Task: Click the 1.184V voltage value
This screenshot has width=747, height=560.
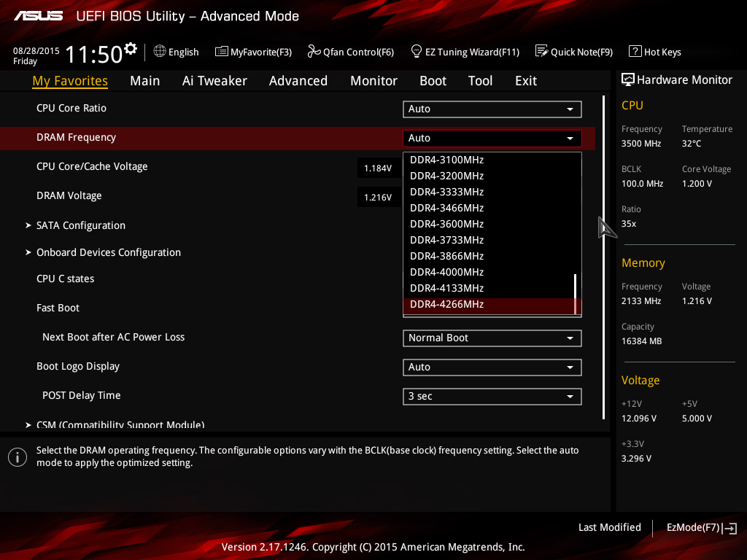Action: [x=378, y=168]
